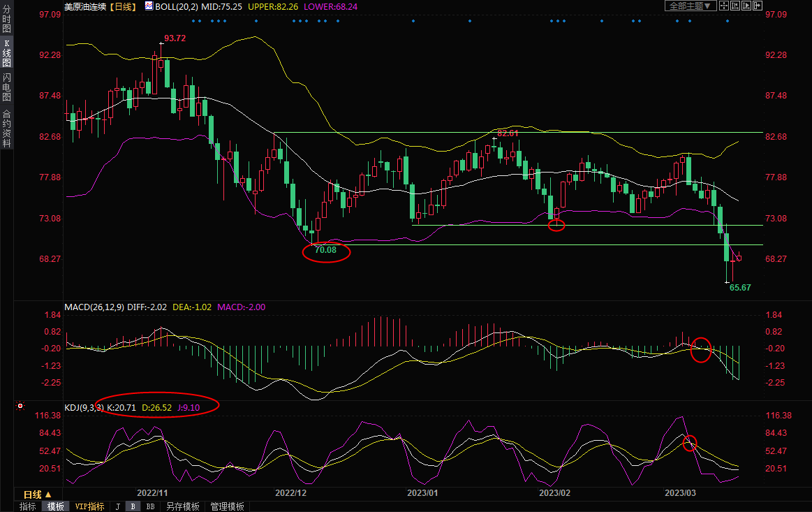812x512 pixels.
Task: Click the chart range measurement icon
Action: [x=735, y=6]
